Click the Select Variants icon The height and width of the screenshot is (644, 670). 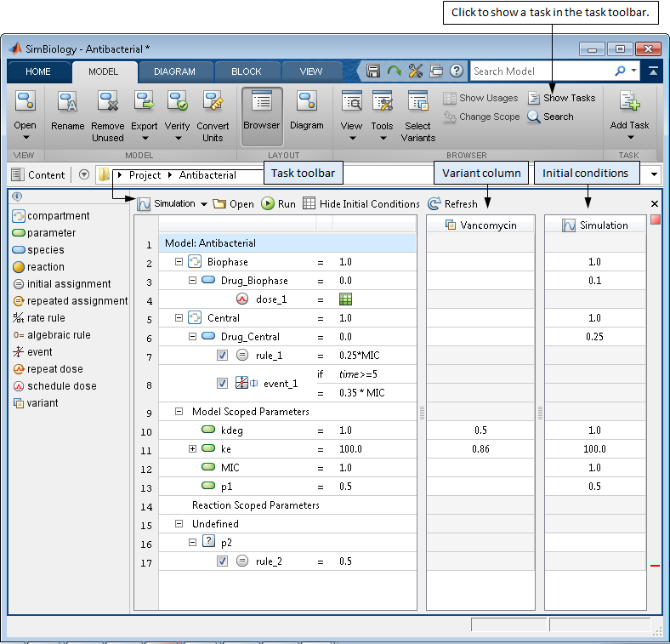[x=417, y=101]
